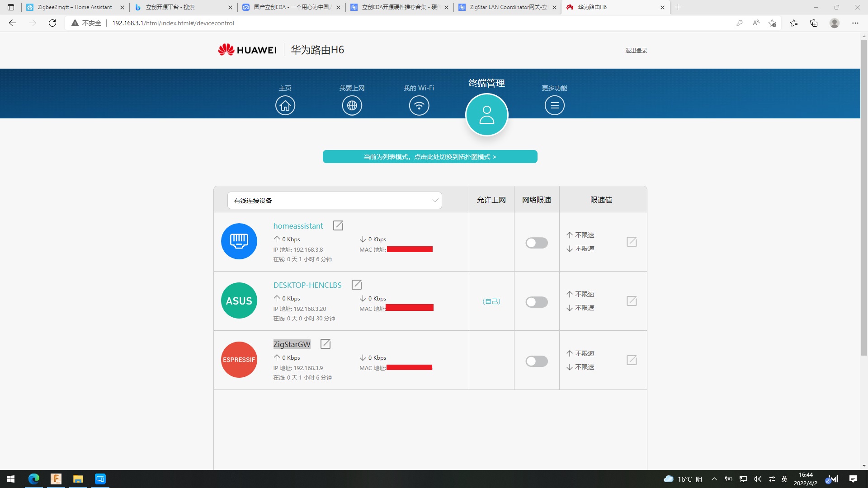Switch to ZigStar LAN Coordinator tab
This screenshot has height=488, width=868.
506,7
